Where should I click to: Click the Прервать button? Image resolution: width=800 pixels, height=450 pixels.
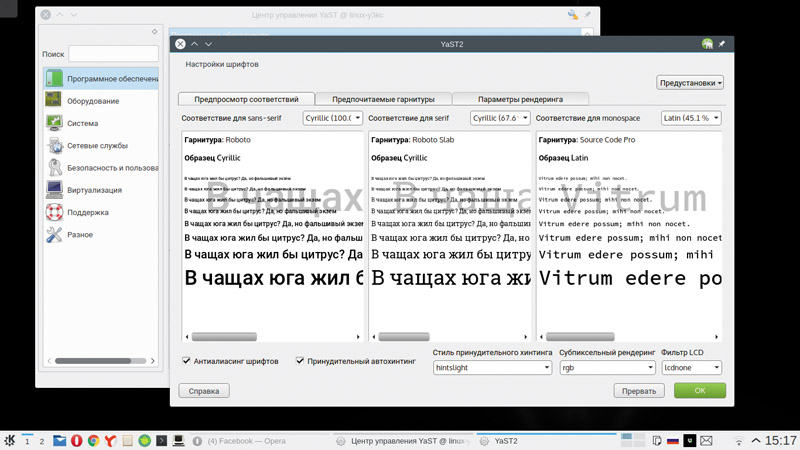point(639,391)
